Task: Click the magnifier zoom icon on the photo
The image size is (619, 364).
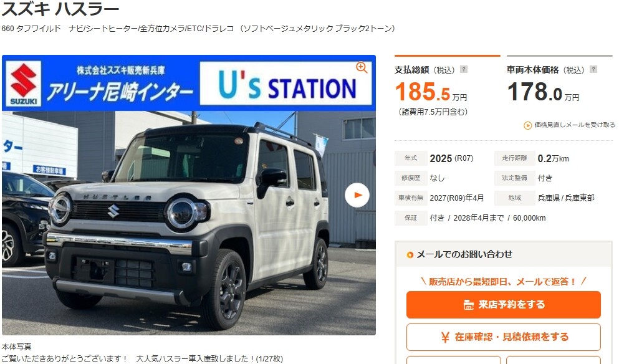Action: click(x=361, y=67)
